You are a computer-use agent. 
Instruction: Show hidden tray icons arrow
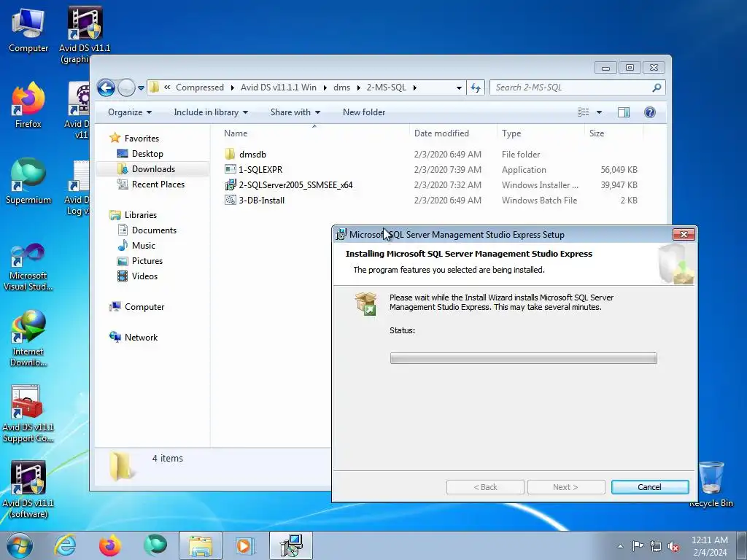(620, 546)
